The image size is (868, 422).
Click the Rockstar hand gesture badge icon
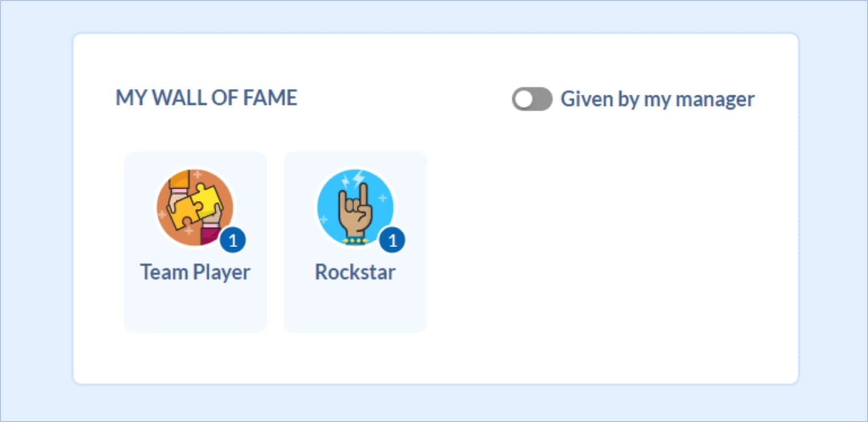click(355, 207)
